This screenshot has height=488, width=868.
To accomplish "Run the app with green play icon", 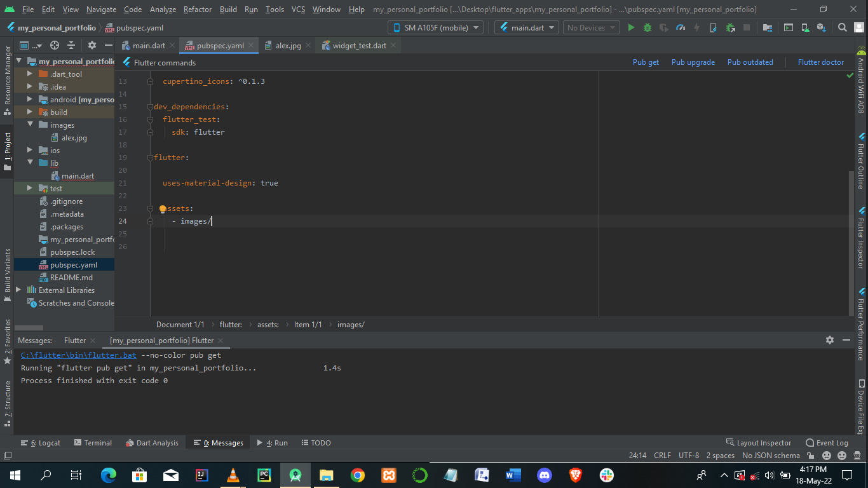I will [631, 28].
